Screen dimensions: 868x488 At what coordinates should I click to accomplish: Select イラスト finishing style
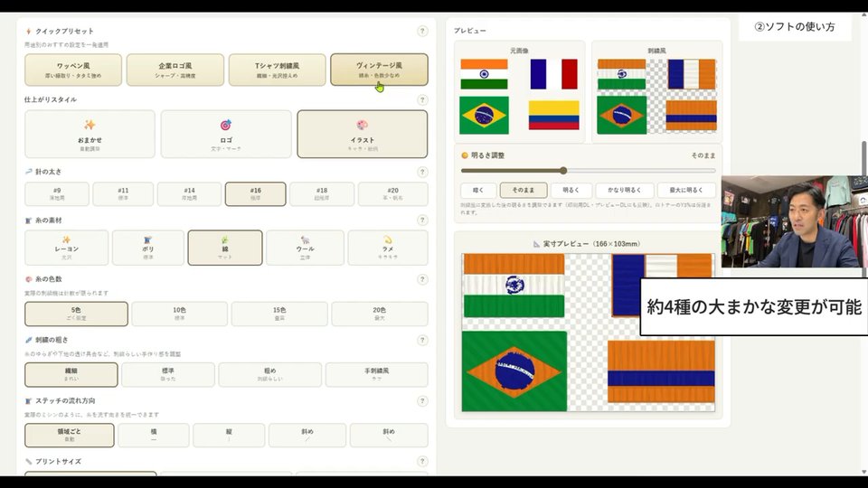(x=362, y=134)
